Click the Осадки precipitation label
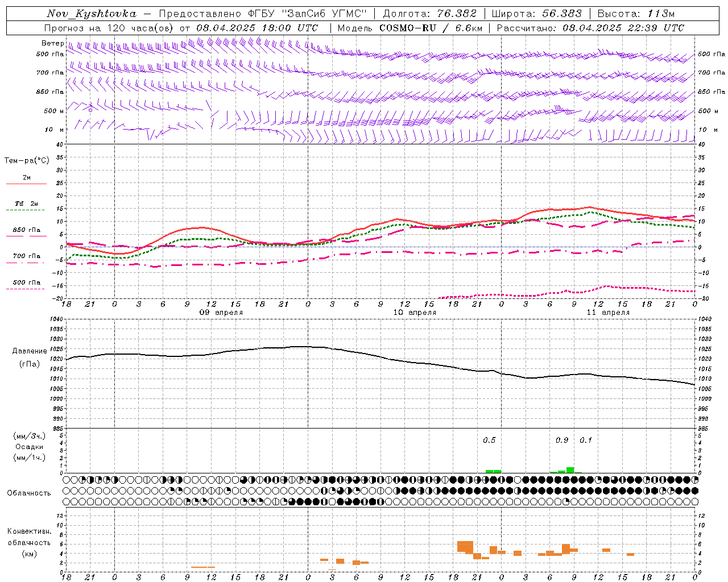728x582 pixels. coord(30,447)
